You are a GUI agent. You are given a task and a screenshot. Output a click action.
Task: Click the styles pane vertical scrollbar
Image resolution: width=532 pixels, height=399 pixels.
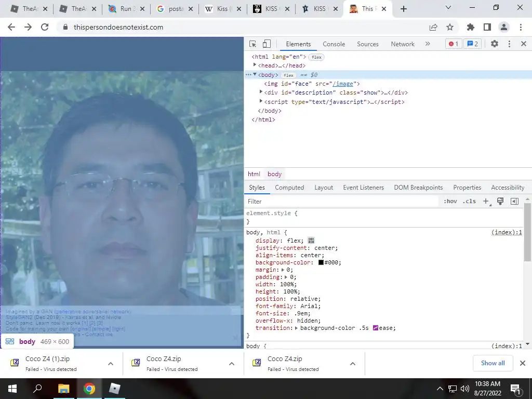click(527, 232)
